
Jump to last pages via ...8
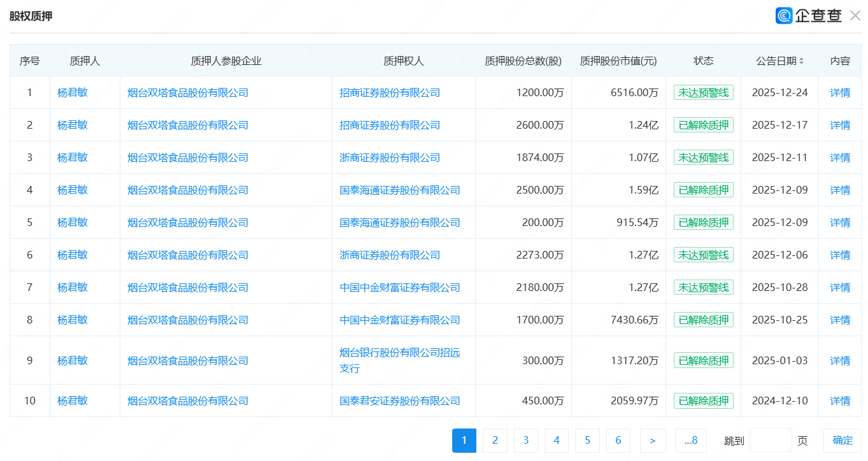coord(691,440)
